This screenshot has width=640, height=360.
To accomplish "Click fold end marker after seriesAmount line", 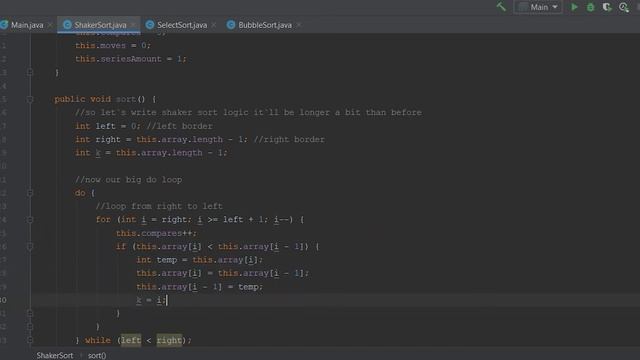I will pos(30,72).
